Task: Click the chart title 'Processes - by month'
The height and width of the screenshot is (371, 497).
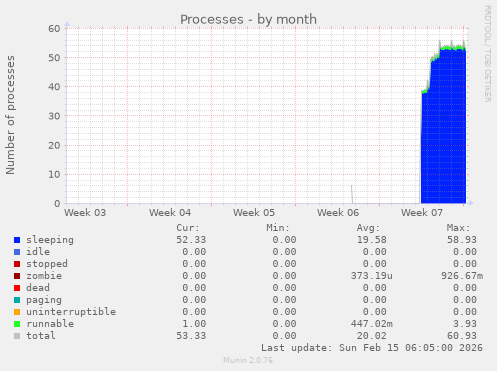Action: 248,20
